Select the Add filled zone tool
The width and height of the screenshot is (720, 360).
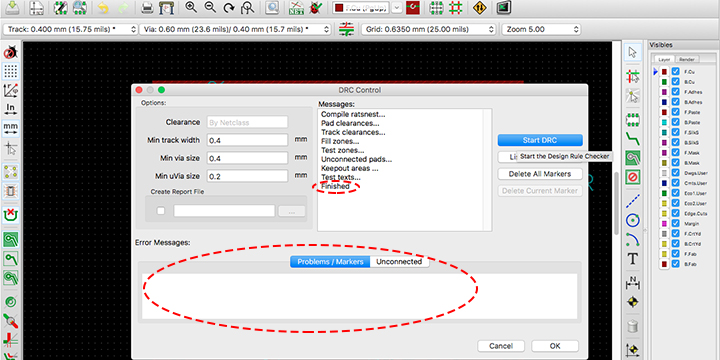(633, 158)
